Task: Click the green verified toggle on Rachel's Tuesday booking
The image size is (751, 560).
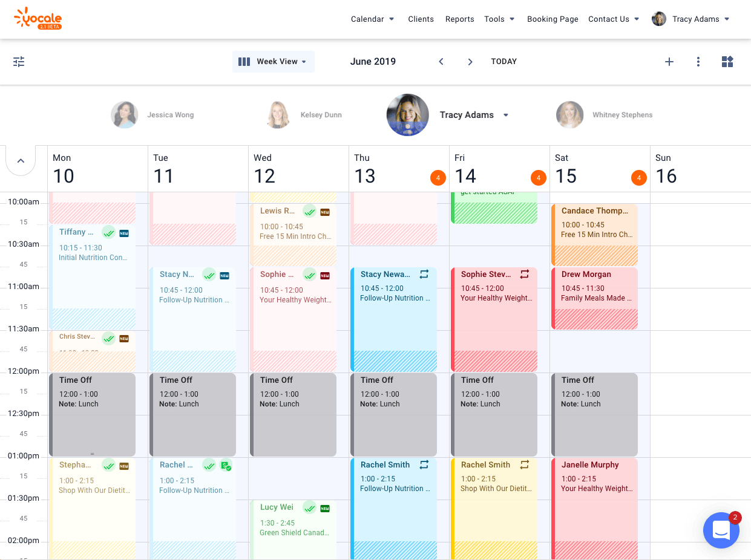Action: (227, 465)
